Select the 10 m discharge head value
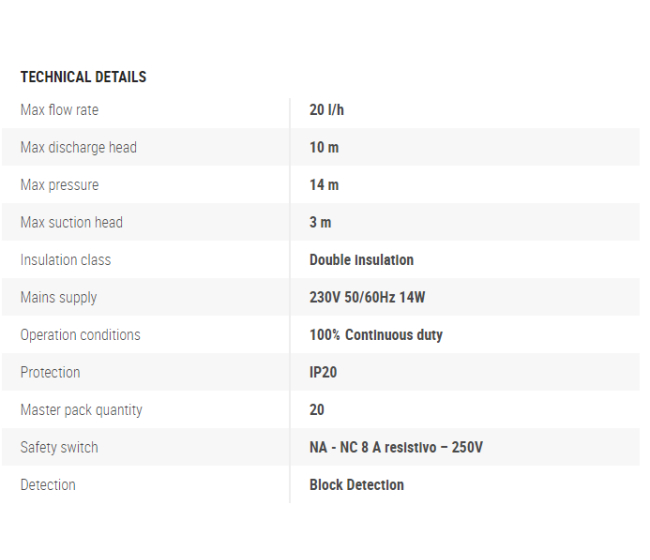Image resolution: width=650 pixels, height=560 pixels. pyautogui.click(x=324, y=147)
